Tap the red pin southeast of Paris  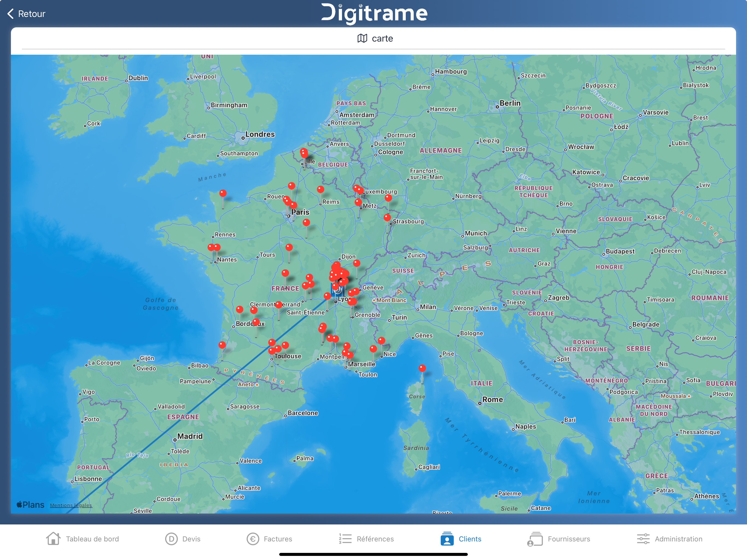click(x=306, y=222)
